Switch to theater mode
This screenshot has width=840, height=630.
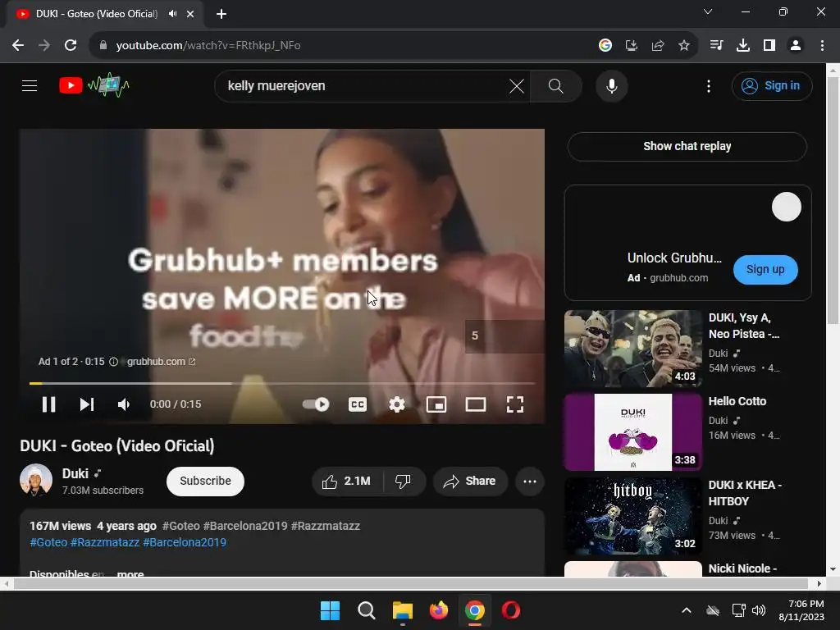476,404
